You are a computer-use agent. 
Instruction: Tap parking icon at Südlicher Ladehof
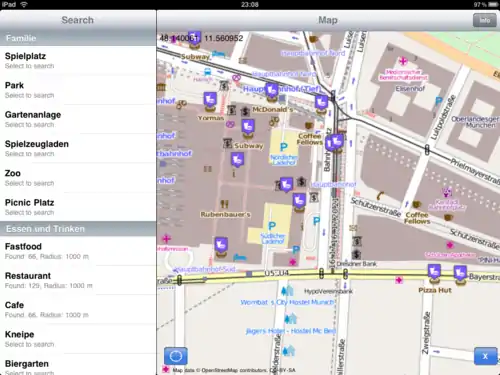[x=272, y=226]
